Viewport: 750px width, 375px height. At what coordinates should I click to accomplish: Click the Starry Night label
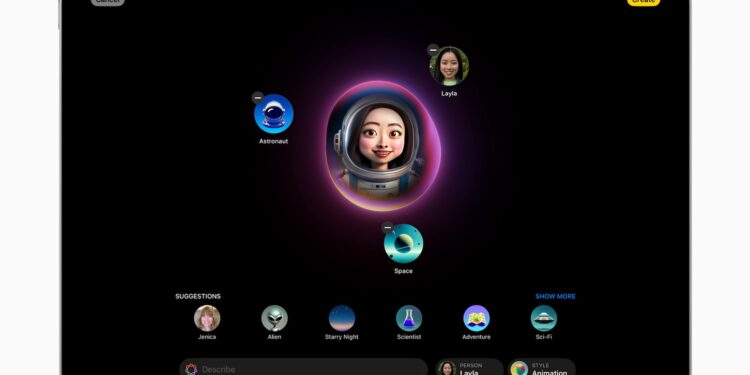point(342,337)
